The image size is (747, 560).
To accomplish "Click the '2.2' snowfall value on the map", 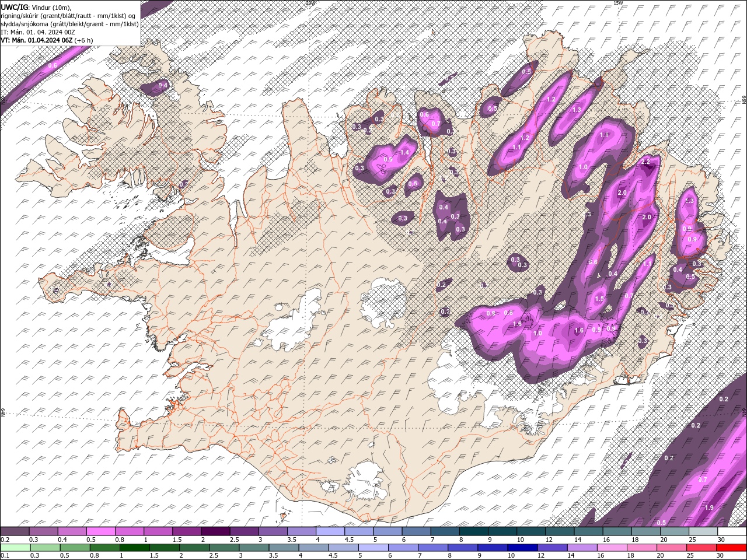I will point(645,162).
